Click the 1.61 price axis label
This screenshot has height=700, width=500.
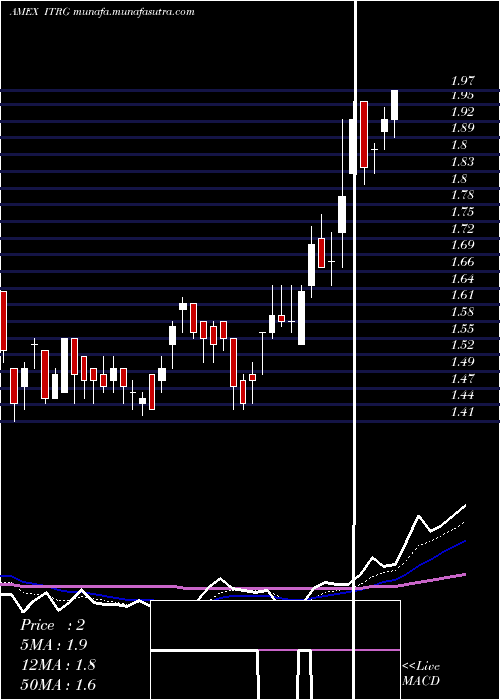pos(462,295)
